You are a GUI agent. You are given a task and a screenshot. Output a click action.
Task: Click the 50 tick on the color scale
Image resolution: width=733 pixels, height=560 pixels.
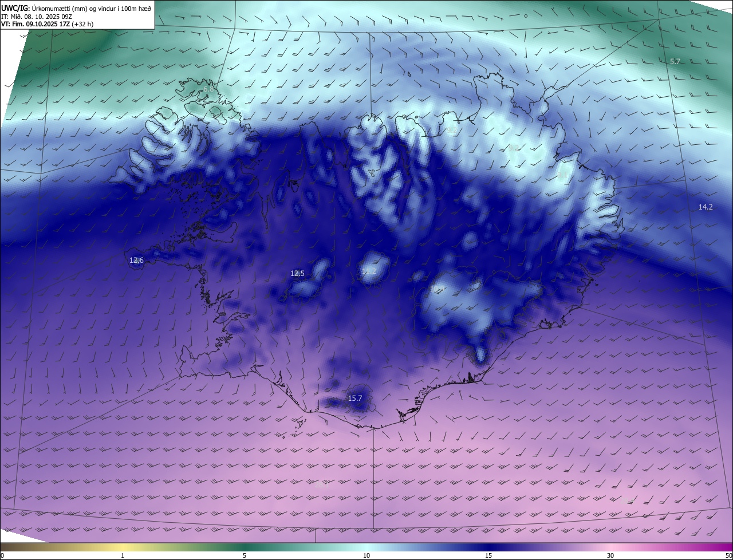pyautogui.click(x=728, y=555)
